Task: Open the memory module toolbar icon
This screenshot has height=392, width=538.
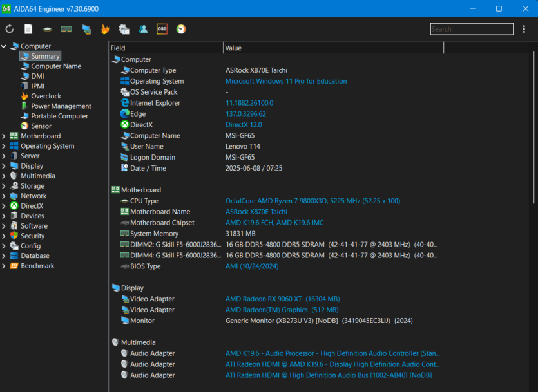Action: coord(66,29)
